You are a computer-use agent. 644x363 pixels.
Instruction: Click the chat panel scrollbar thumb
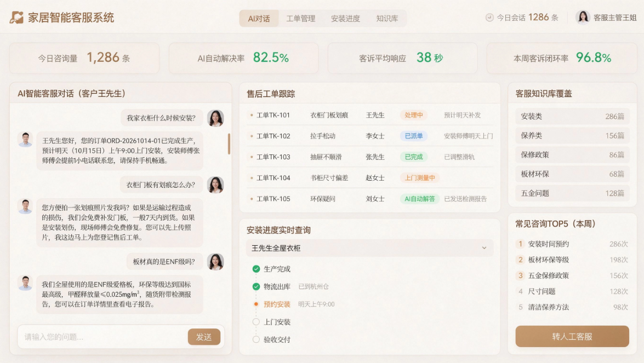(x=229, y=143)
